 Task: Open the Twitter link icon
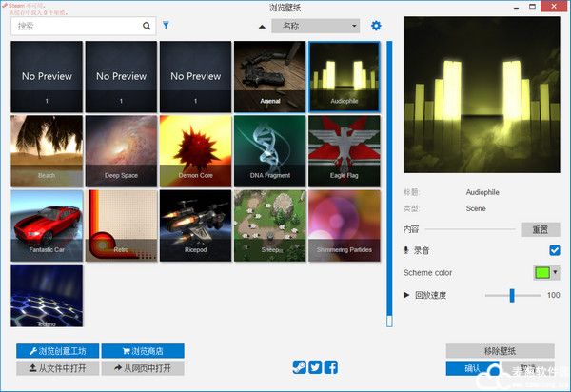pyautogui.click(x=315, y=367)
